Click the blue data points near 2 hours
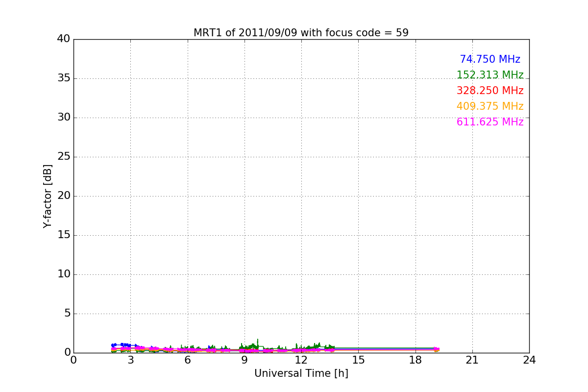588x392 pixels. [x=114, y=345]
